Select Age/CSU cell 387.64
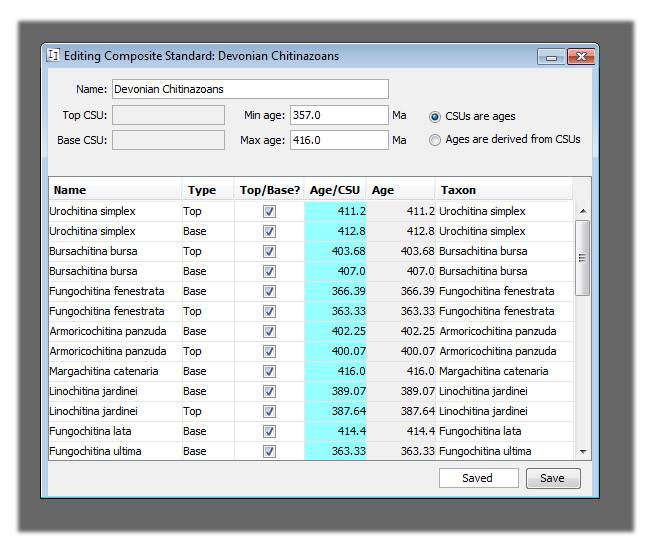Image resolution: width=652 pixels, height=550 pixels. [335, 411]
